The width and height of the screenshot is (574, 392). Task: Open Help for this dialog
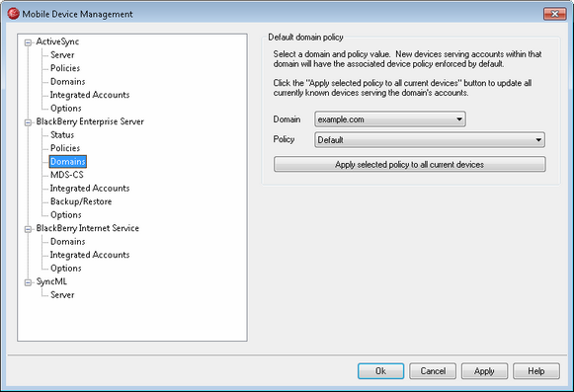tap(536, 371)
